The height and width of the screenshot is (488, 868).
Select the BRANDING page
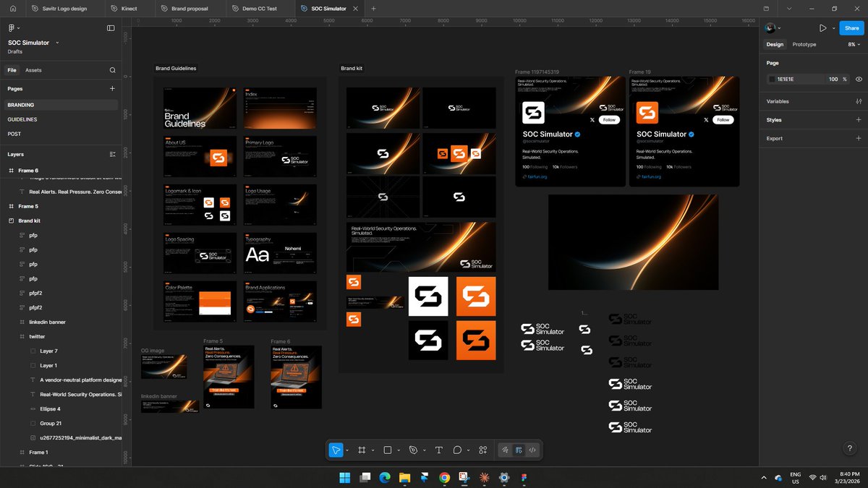click(61, 105)
